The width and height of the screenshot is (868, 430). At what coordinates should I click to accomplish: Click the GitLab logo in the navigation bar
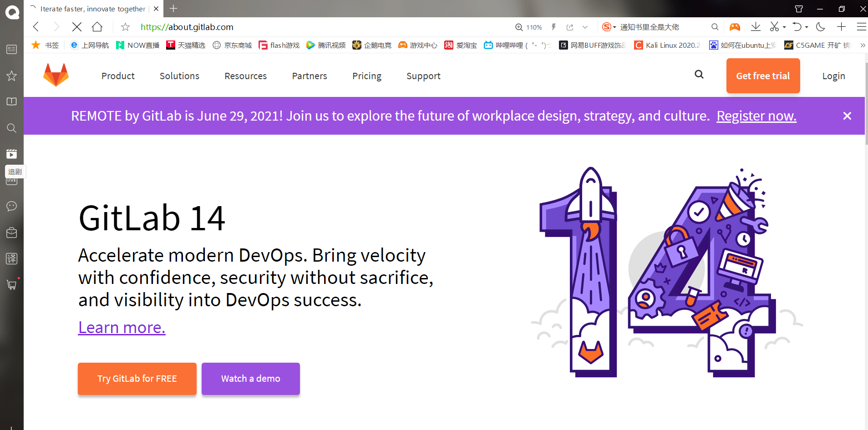[x=56, y=75]
